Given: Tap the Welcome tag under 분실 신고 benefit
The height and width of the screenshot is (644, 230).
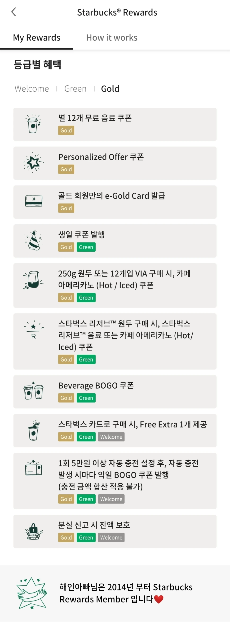Looking at the screenshot, I should pos(111,538).
